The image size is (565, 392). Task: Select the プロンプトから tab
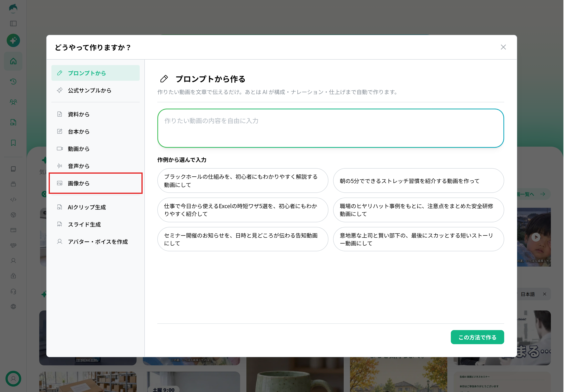95,73
